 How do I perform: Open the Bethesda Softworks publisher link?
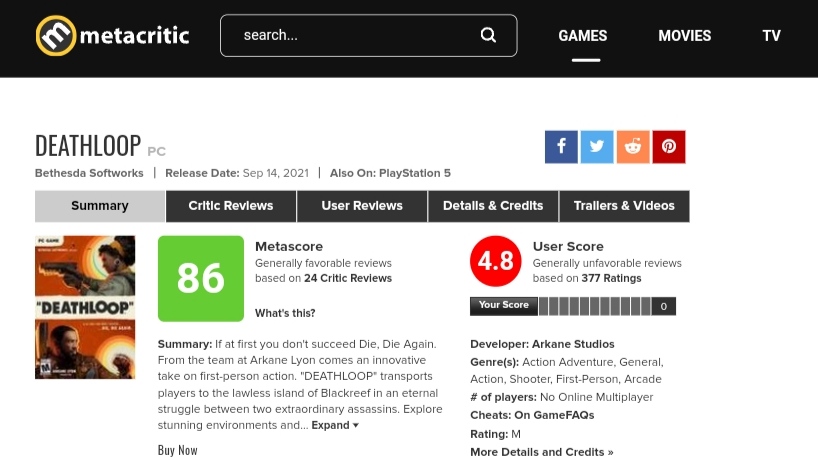click(x=89, y=173)
